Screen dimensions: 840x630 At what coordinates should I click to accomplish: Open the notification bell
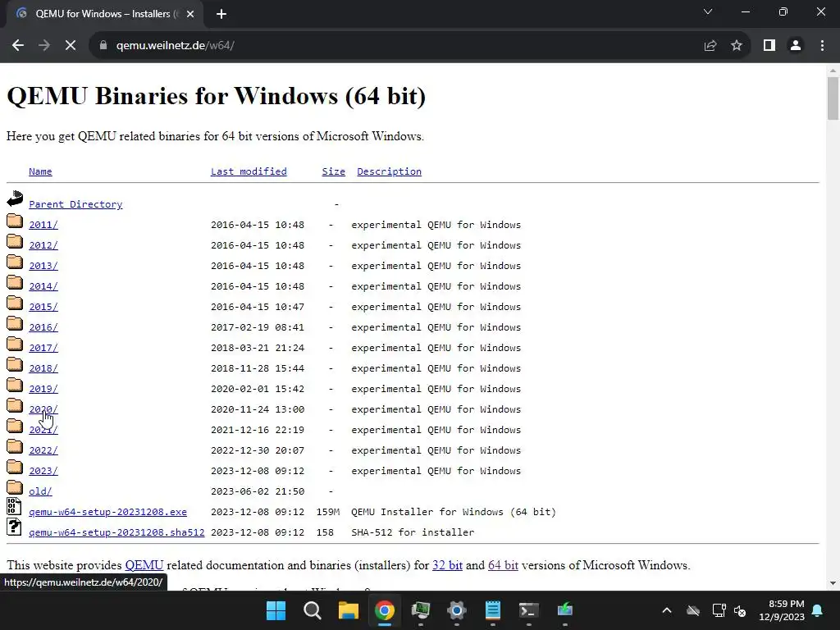[x=818, y=610]
